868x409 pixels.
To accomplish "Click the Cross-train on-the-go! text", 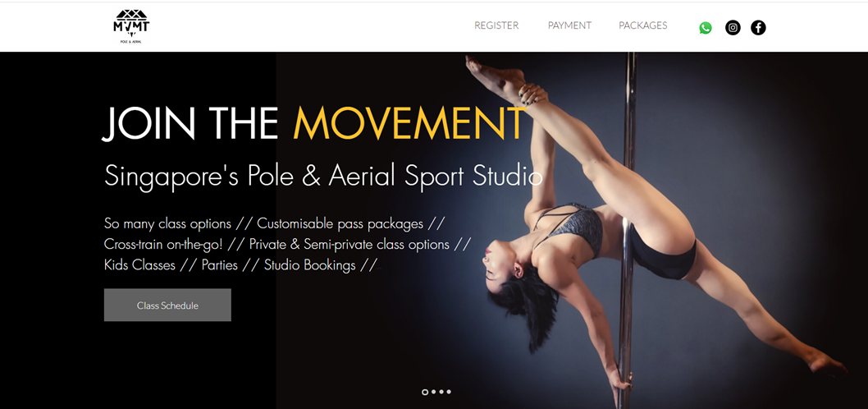I will 163,245.
